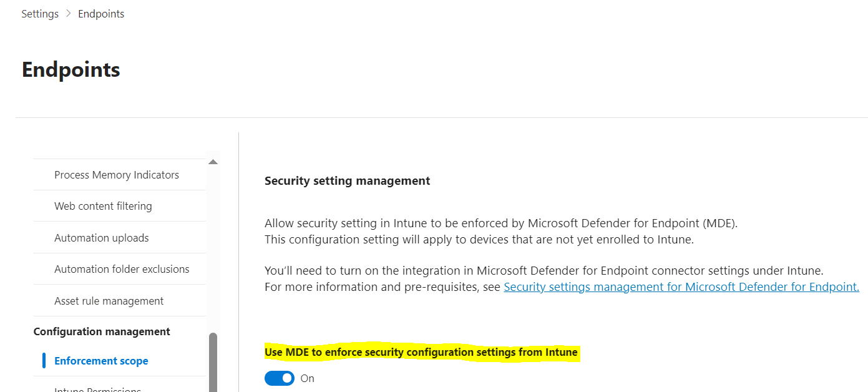Click the highlighted setting label text
This screenshot has height=392, width=868.
[421, 351]
